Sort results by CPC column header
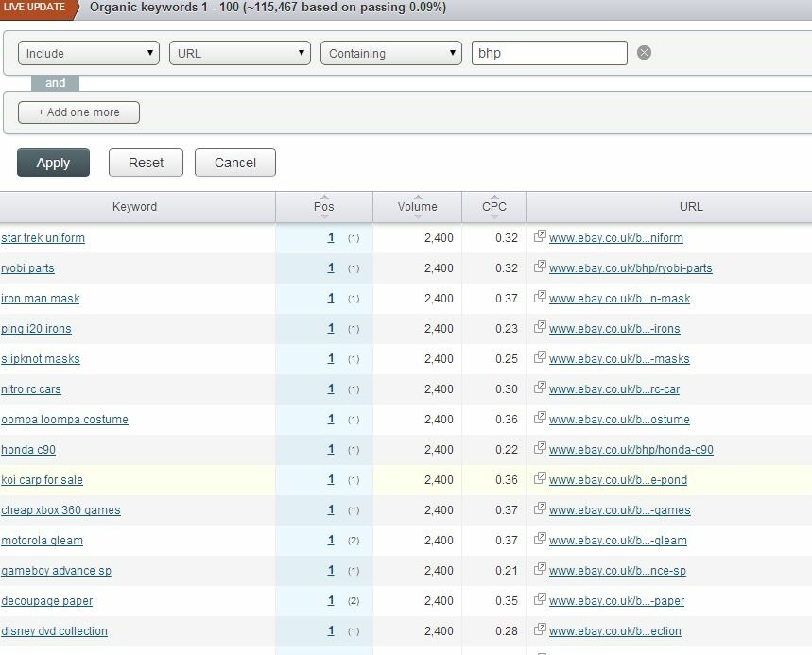 pos(493,206)
